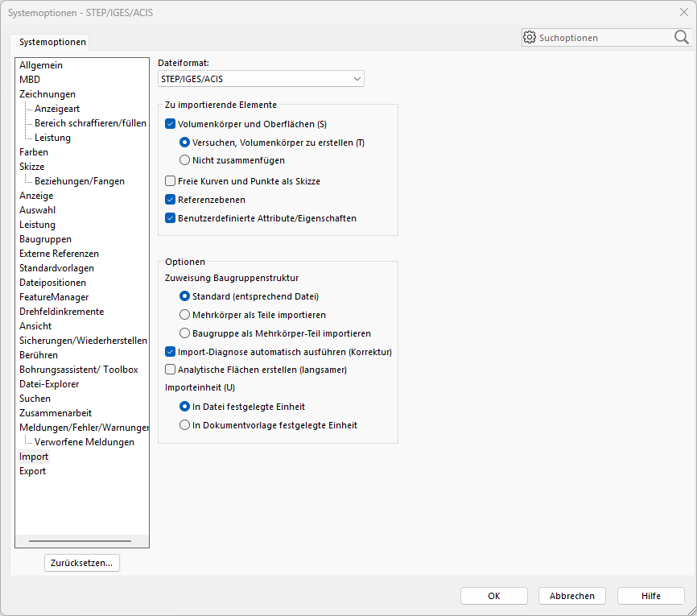Choose In Dokumentvorlage festgelegte Einheit
Viewport: 697px width, 616px height.
[185, 425]
